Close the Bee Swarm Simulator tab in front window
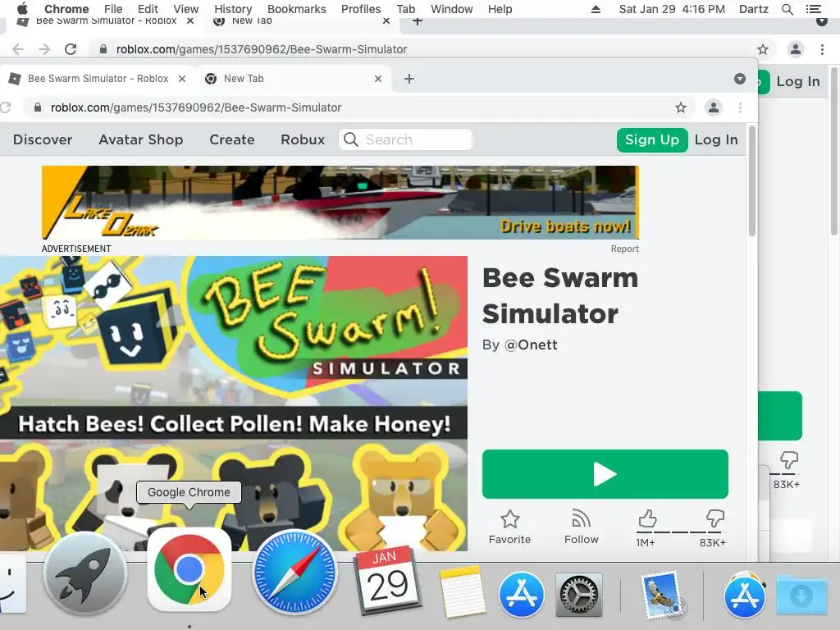This screenshot has width=840, height=630. click(x=182, y=79)
